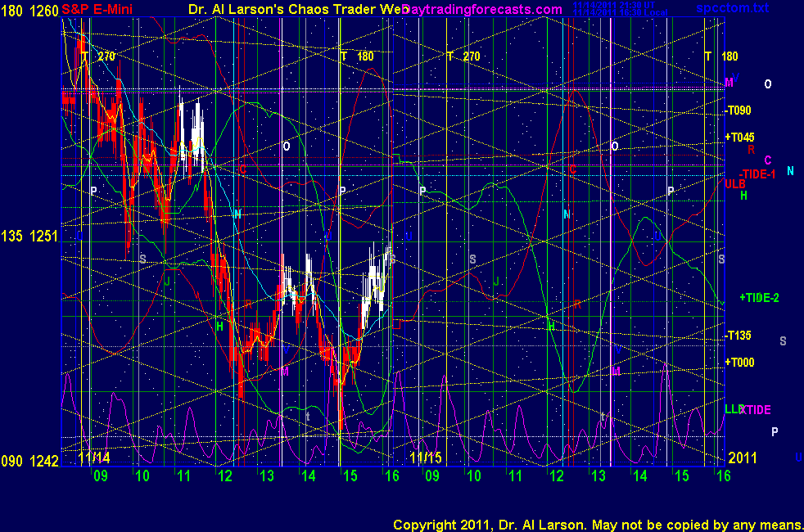Click the 15 hour tick for 11/15
This screenshot has height=532, width=804.
[x=681, y=476]
